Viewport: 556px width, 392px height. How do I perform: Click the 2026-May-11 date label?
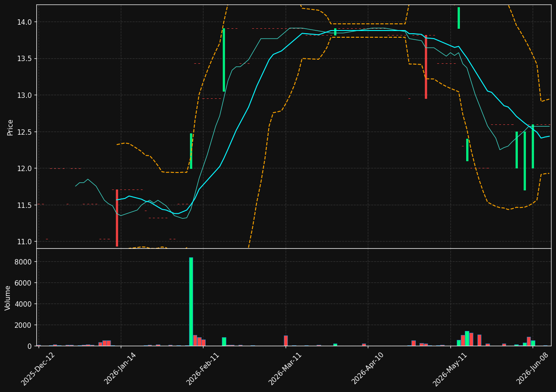[450, 369]
